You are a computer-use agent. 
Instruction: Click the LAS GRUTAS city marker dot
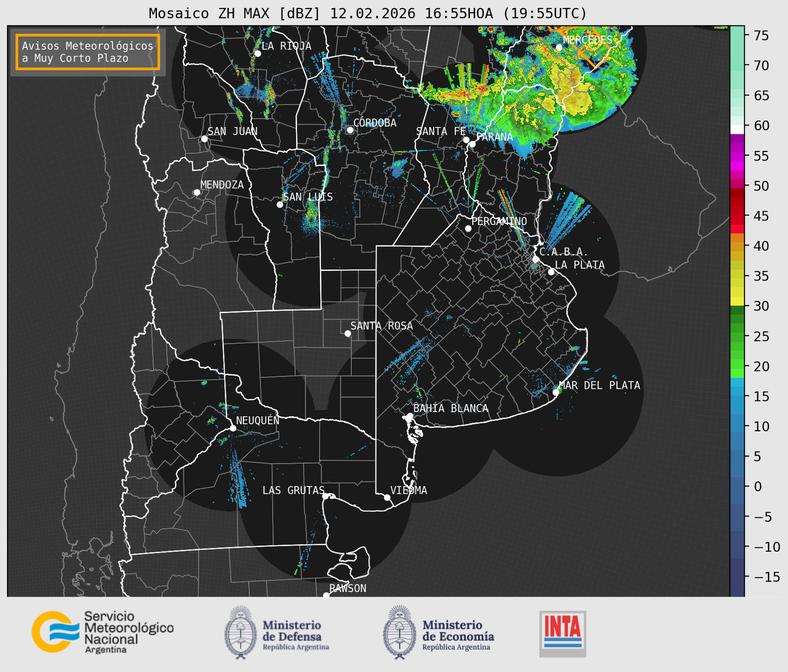[x=326, y=496]
